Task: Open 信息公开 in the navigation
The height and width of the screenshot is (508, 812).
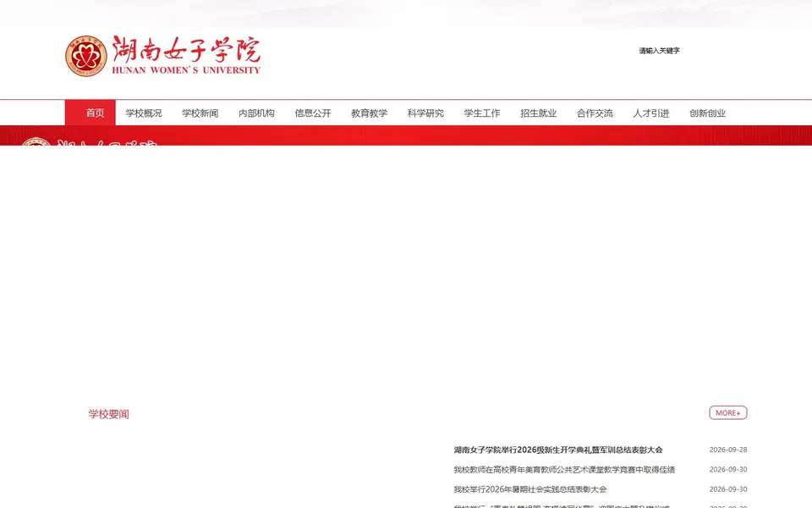Action: tap(313, 113)
